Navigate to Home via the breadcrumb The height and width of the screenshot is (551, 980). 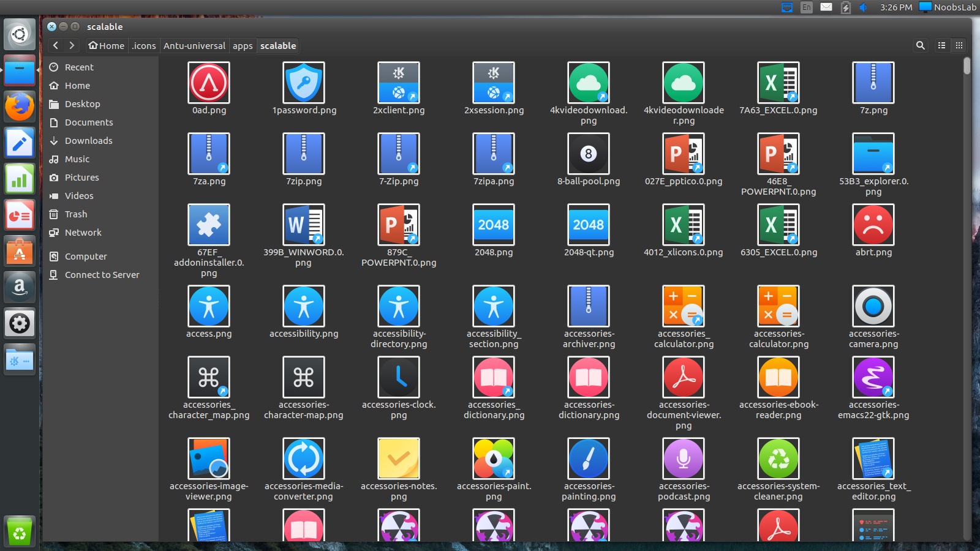tap(105, 45)
